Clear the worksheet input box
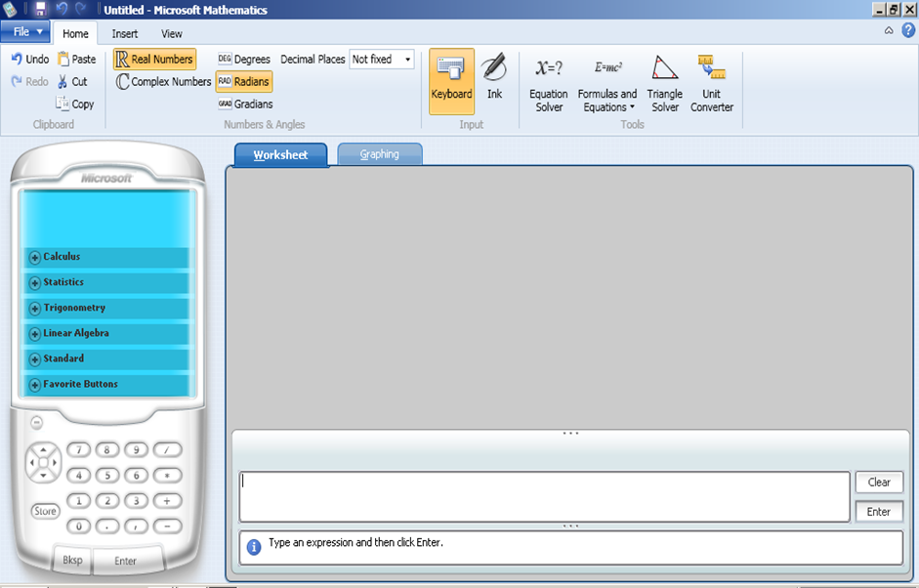The image size is (919, 588). tap(879, 482)
